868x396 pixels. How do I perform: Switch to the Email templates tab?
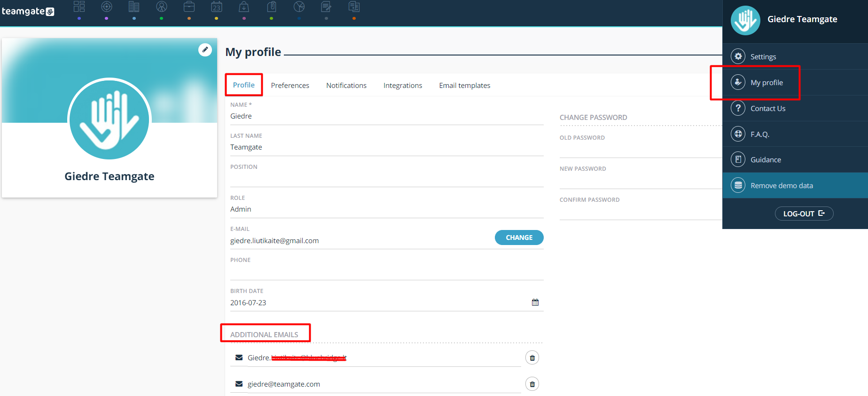tap(465, 86)
